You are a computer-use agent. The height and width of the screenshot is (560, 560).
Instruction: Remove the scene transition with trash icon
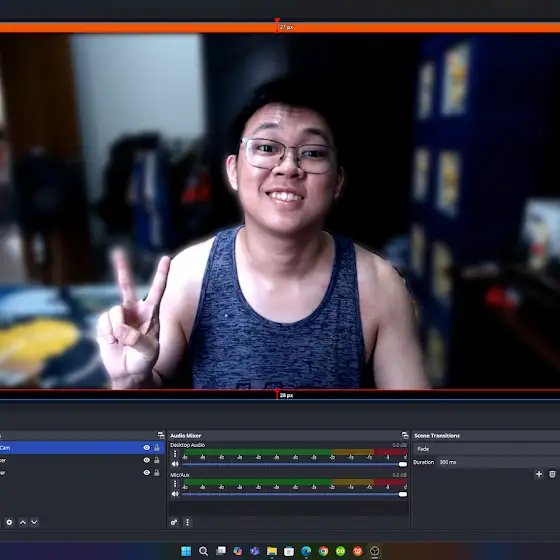point(552,474)
